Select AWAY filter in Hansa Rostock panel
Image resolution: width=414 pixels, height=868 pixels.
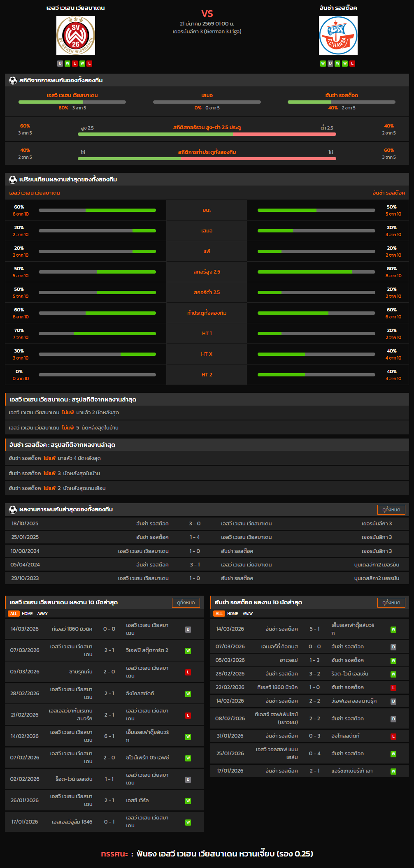tap(248, 613)
